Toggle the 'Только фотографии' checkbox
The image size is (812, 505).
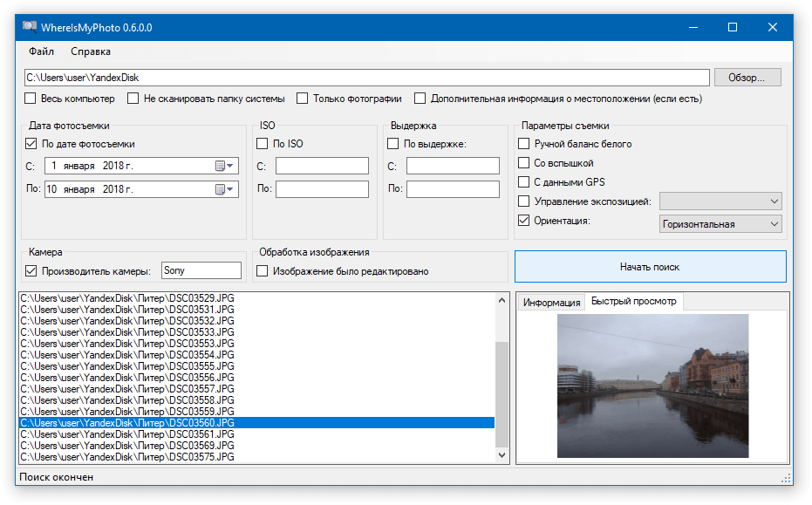303,99
